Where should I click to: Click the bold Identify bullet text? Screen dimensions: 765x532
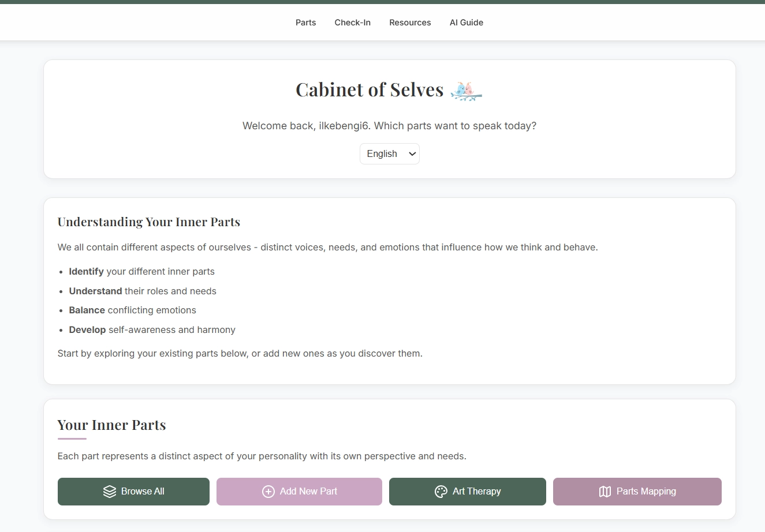click(x=87, y=272)
